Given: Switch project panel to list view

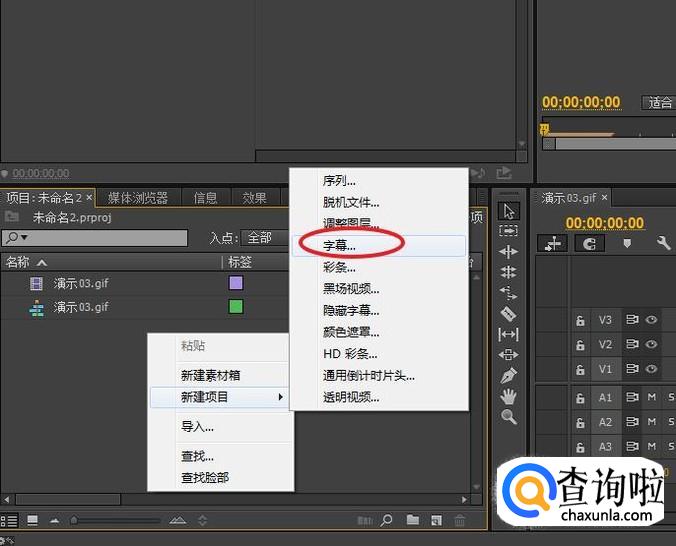Looking at the screenshot, I should click(x=10, y=520).
